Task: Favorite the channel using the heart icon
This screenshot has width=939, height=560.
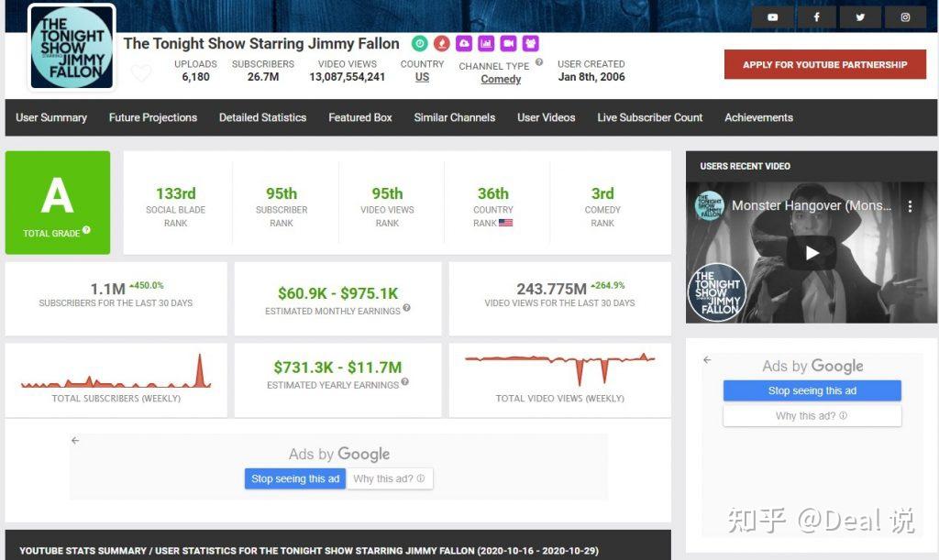Action: (142, 72)
